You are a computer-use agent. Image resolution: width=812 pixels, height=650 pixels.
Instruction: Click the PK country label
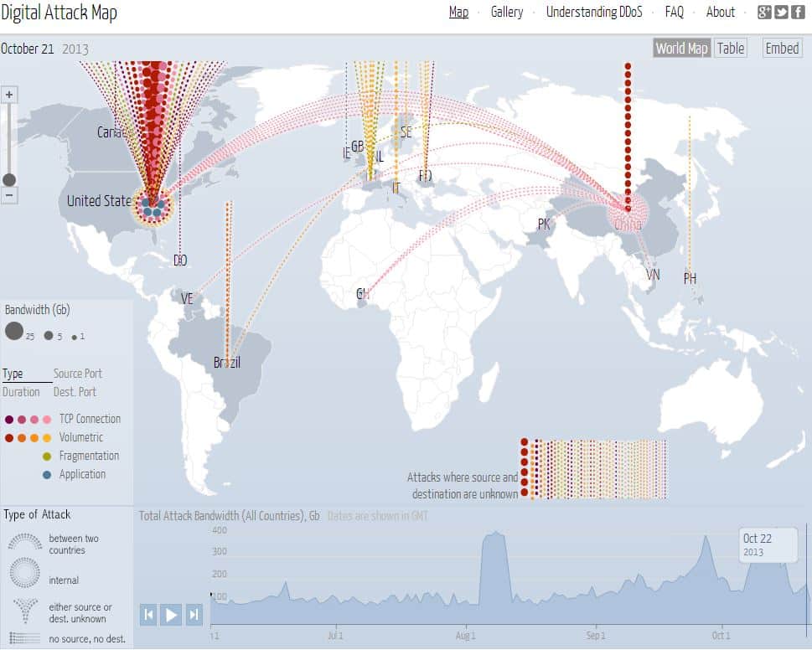click(x=544, y=224)
